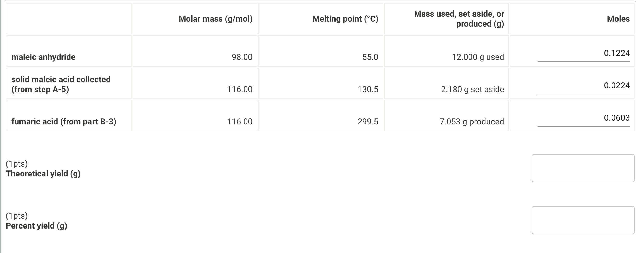The image size is (644, 253).
Task: Click the solid maleic acid collected label
Action: [x=61, y=84]
